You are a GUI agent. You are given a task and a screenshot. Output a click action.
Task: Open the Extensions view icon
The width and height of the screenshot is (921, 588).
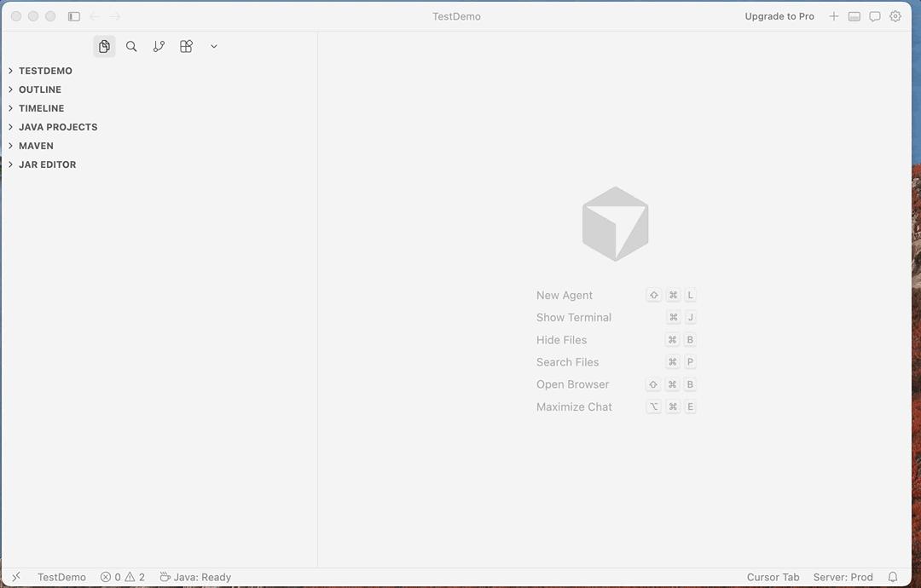[186, 46]
